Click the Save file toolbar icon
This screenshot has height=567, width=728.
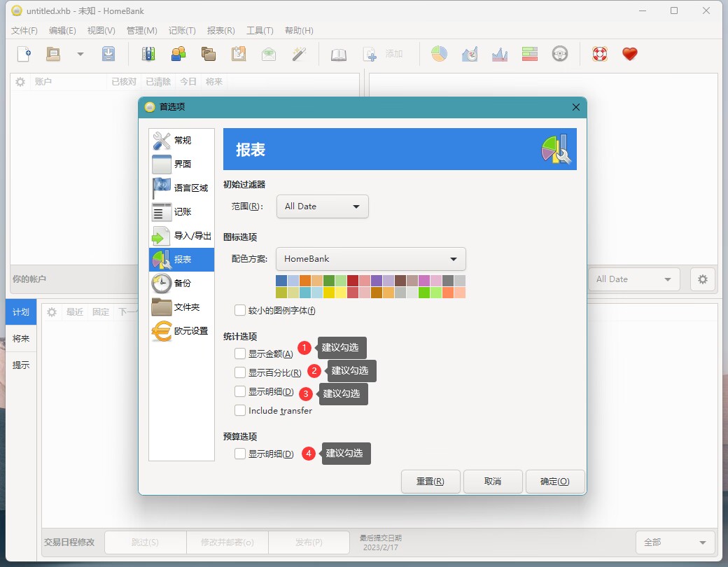108,54
